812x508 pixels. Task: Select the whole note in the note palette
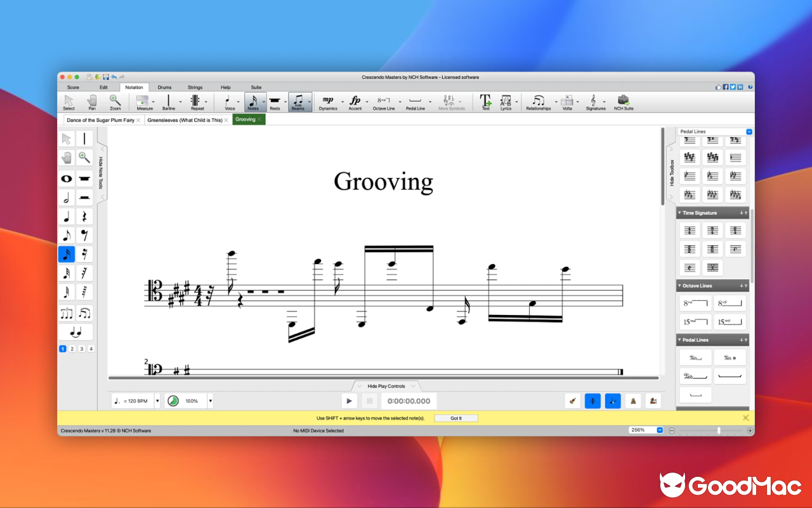[66, 178]
